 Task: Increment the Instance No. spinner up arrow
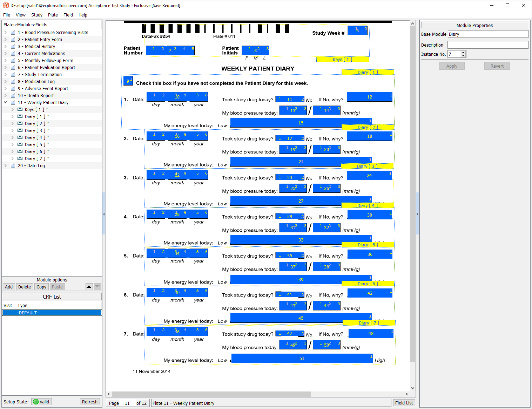tap(463, 52)
